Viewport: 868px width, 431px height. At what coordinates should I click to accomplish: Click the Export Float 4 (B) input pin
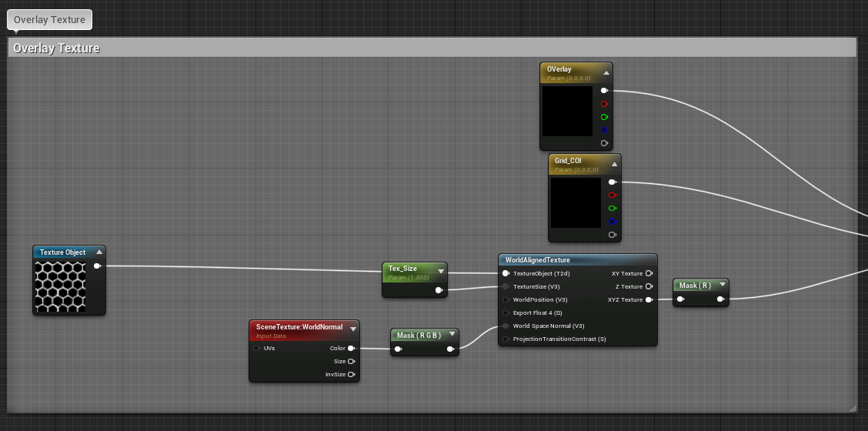[506, 312]
